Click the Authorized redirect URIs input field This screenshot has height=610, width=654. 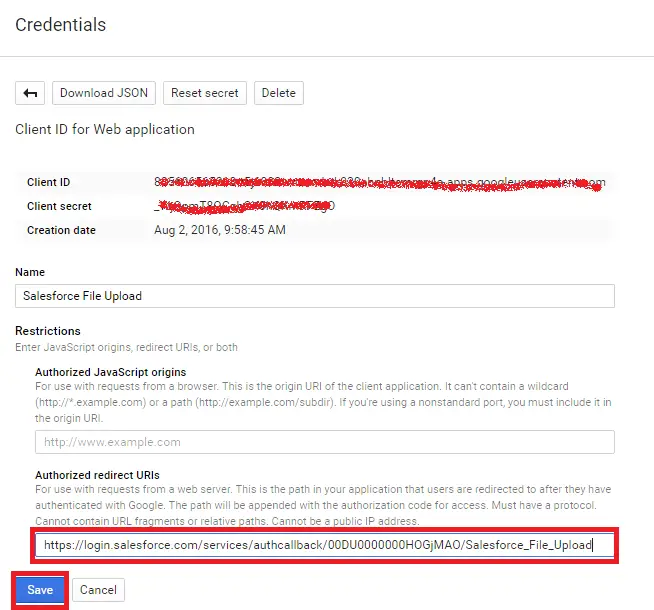[x=324, y=545]
